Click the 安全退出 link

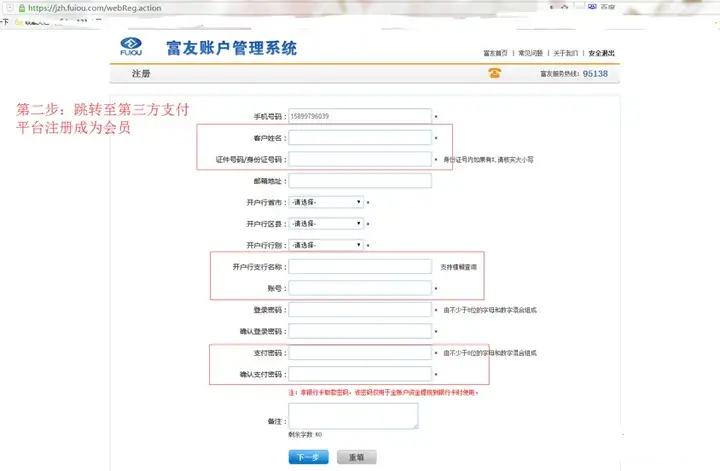pos(601,53)
